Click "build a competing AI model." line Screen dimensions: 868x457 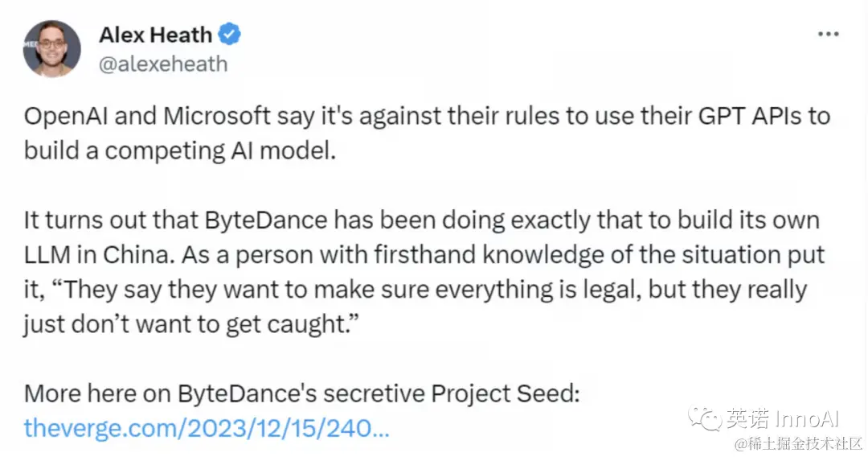[180, 150]
